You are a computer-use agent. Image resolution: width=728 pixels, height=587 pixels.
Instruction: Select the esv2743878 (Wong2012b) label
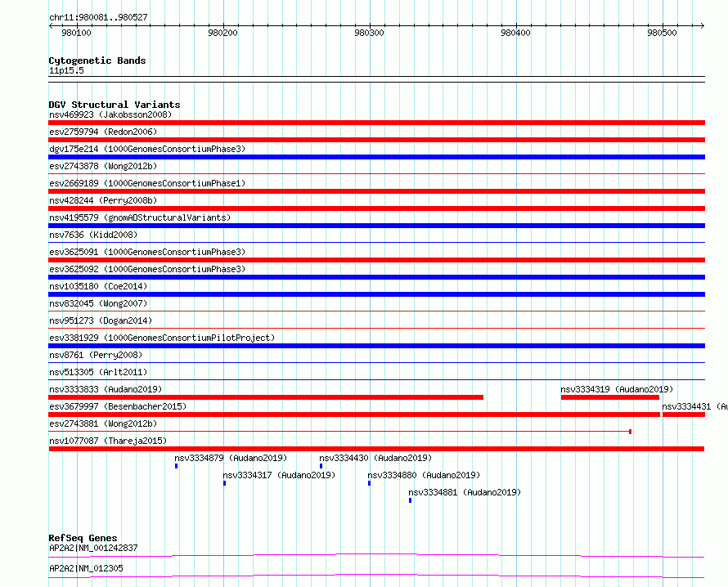pos(103,166)
